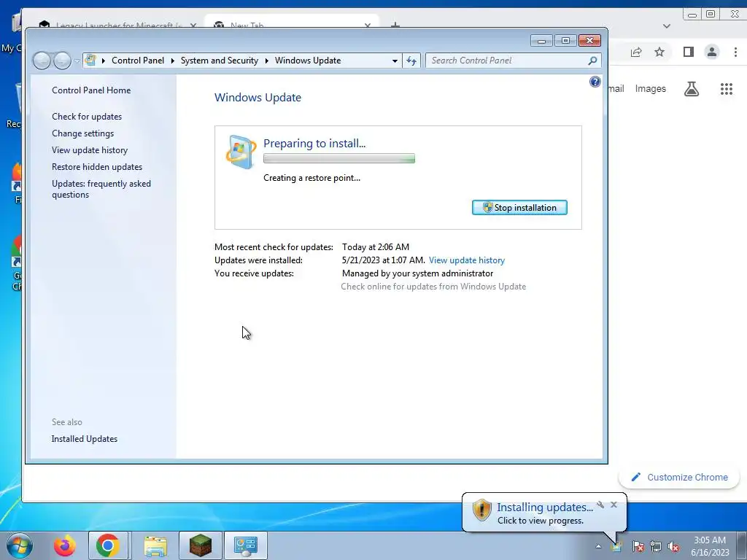Open a new Chrome tab with plus

click(x=395, y=25)
